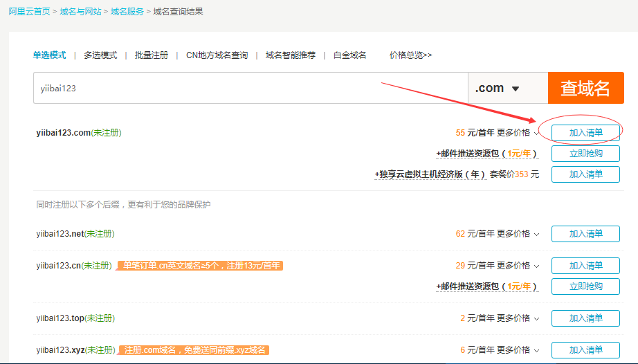
Task: Add yiibai123.top to the list
Action: click(x=585, y=318)
